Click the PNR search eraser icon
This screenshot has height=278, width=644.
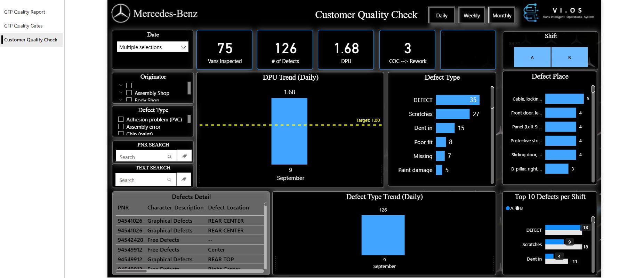(184, 156)
